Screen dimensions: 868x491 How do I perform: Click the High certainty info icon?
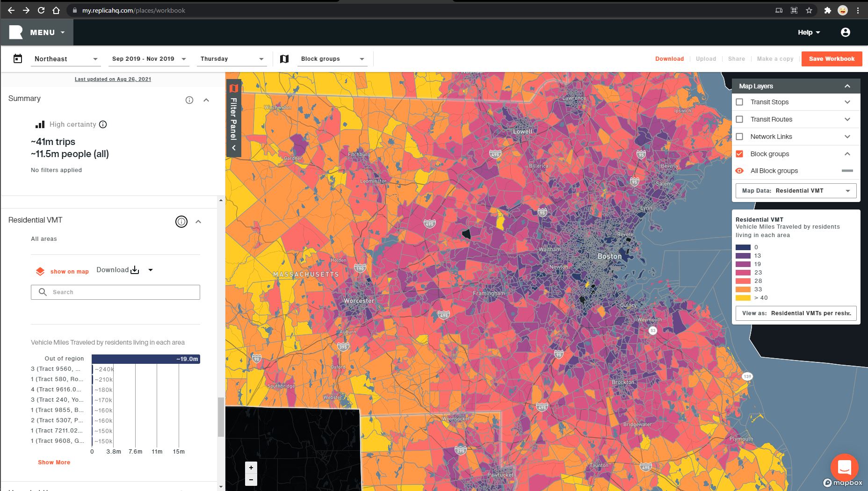click(103, 124)
